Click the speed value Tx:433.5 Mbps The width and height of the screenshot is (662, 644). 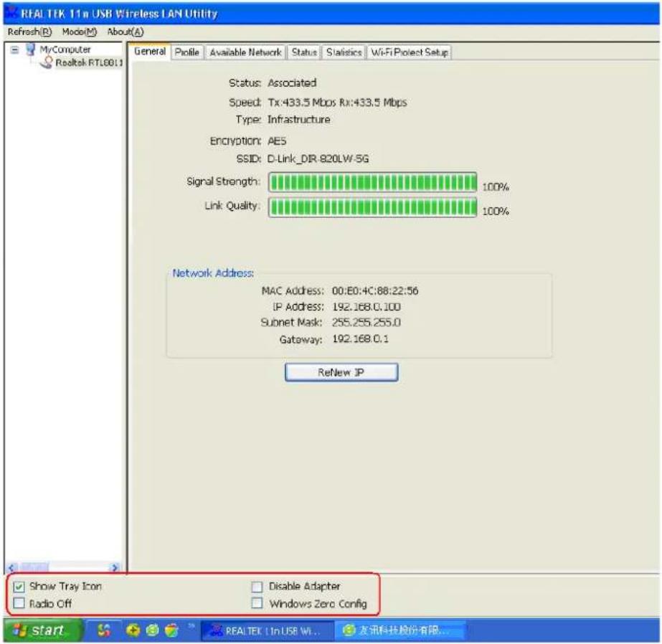(302, 102)
